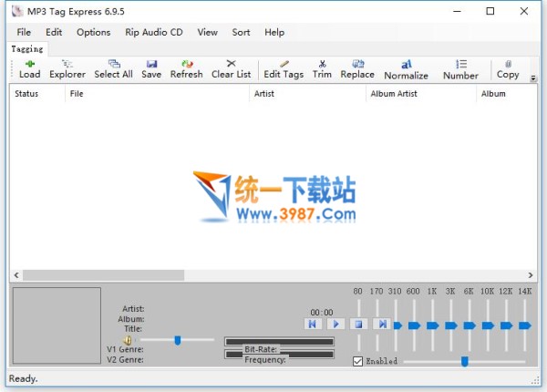Click the 10K equalizer slider handle

coord(488,325)
